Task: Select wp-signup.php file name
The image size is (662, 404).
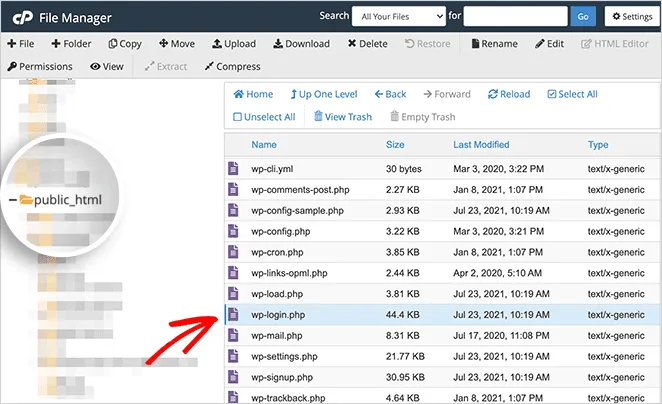Action: click(282, 377)
